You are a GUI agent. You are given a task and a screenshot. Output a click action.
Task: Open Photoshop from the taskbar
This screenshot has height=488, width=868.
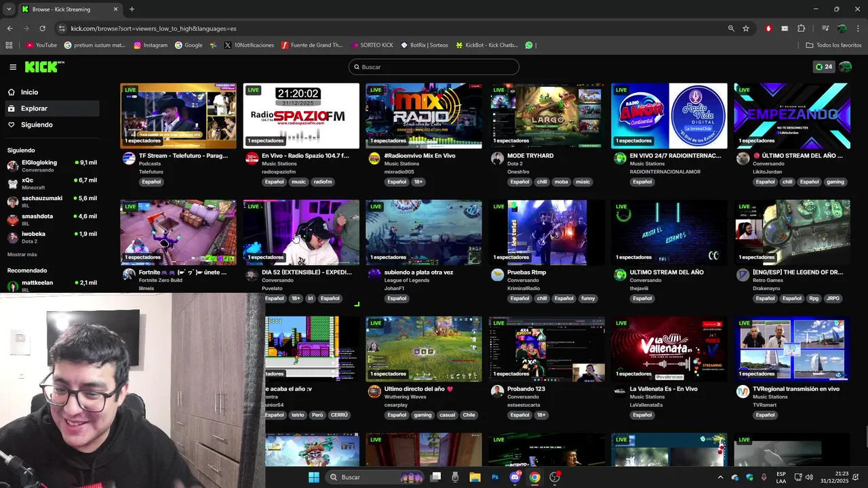click(495, 477)
